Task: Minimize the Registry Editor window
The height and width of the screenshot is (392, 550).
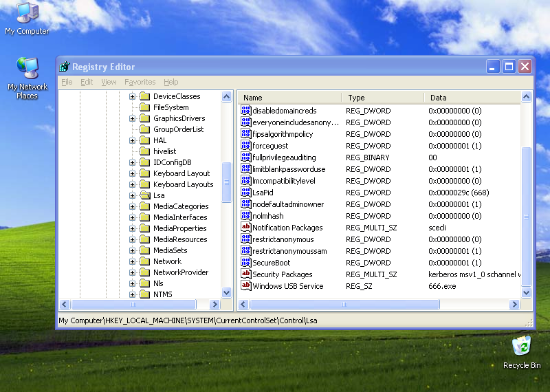Action: pyautogui.click(x=492, y=66)
